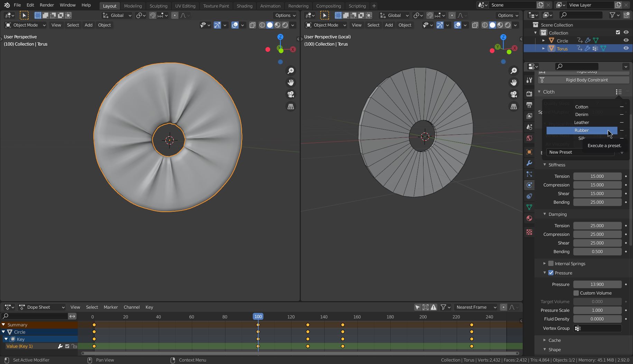Select tweak tool in left viewport header

coord(24,15)
